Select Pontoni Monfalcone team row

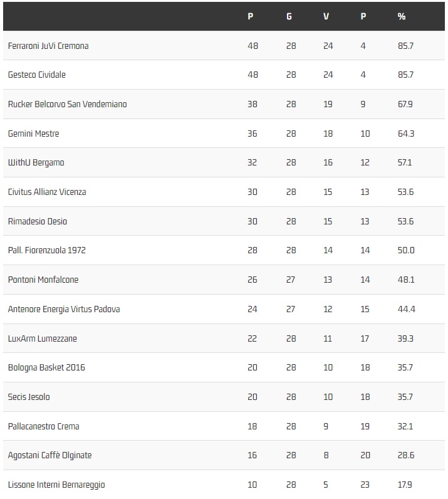point(43,280)
